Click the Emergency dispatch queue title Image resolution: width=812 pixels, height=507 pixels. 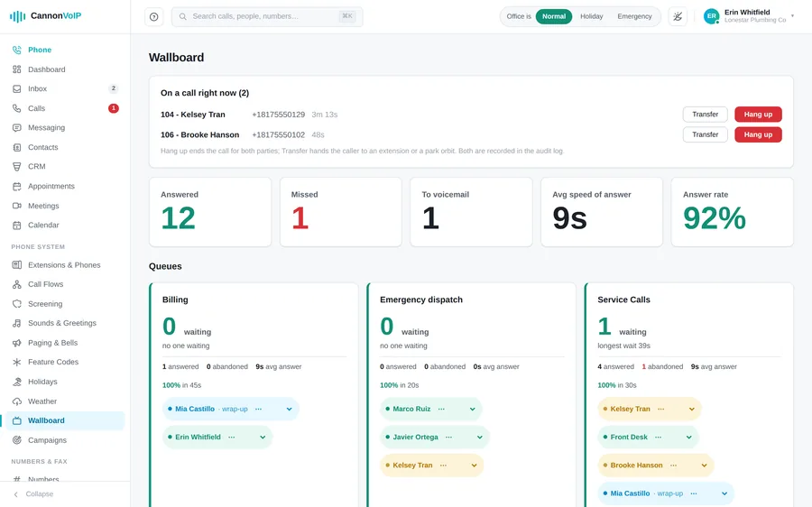click(x=421, y=300)
